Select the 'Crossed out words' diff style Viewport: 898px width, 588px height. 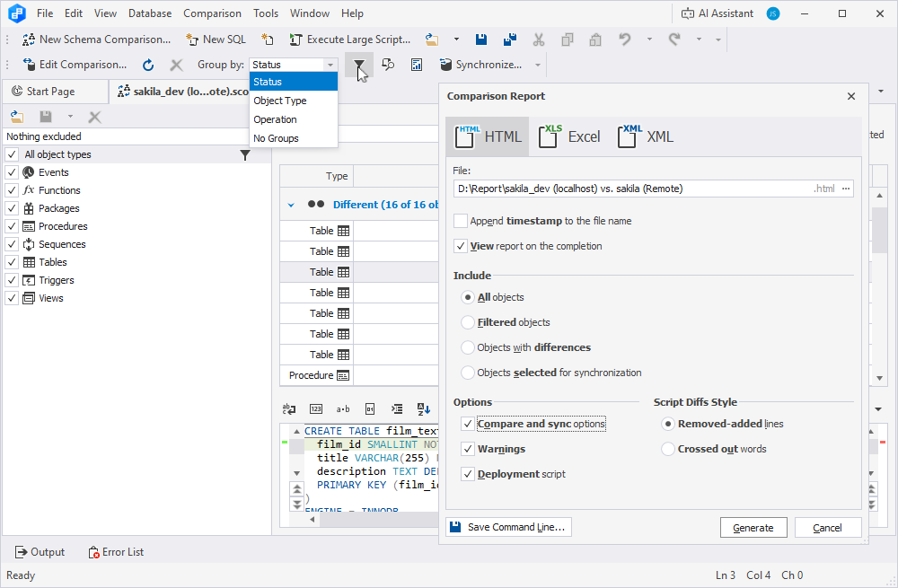tap(666, 448)
